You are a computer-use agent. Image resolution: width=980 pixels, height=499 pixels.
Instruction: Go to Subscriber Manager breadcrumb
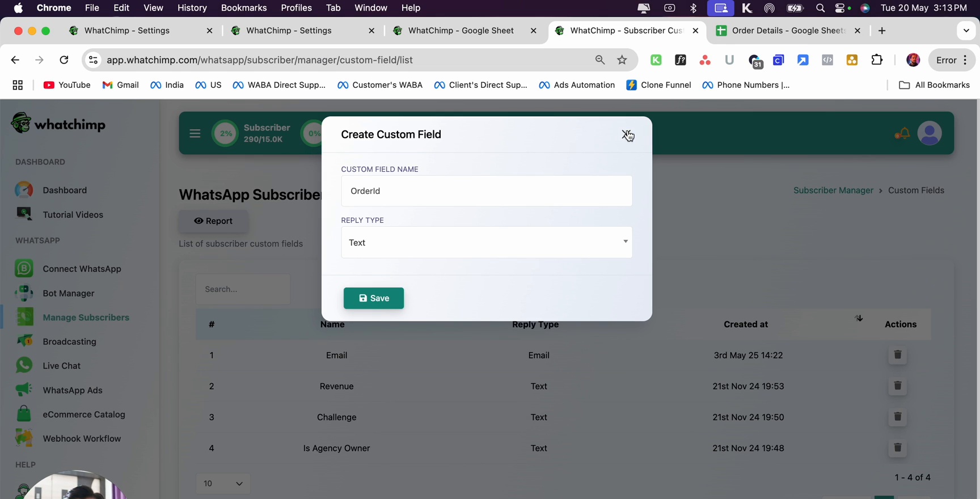tap(833, 191)
